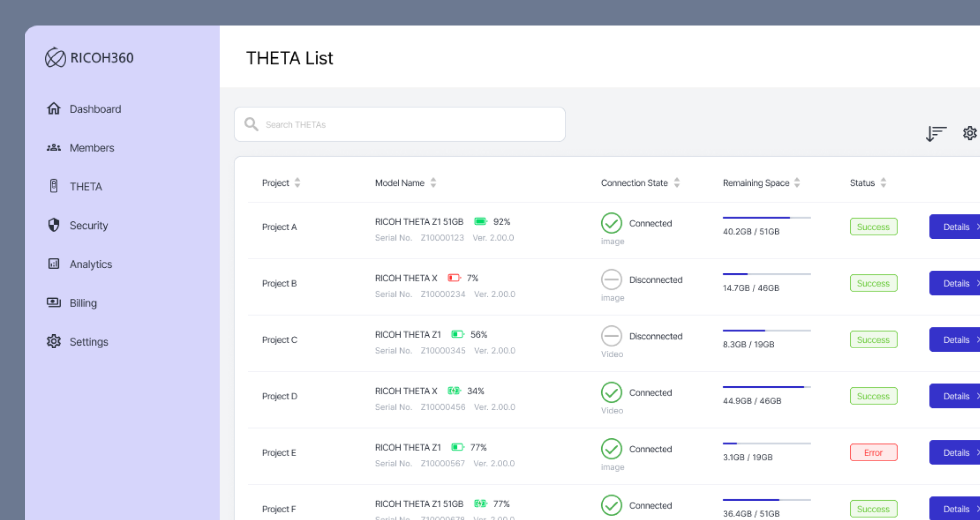Click the THETA camera device icon
The height and width of the screenshot is (520, 980).
54,186
